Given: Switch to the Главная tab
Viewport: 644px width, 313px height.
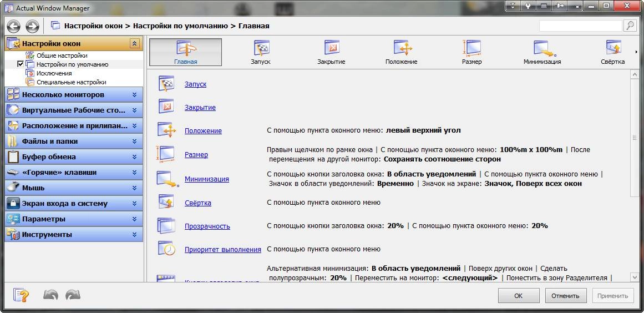Looking at the screenshot, I should tap(186, 52).
